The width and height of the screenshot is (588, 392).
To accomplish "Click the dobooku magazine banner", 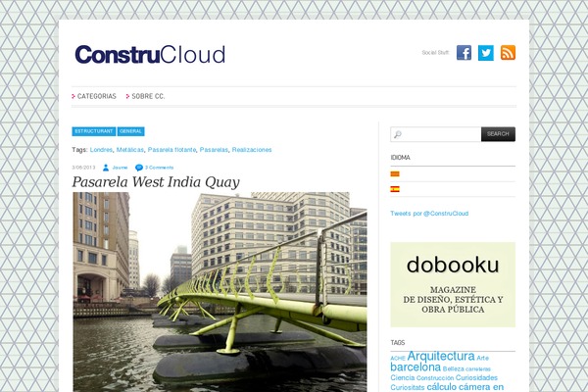I will click(x=453, y=284).
